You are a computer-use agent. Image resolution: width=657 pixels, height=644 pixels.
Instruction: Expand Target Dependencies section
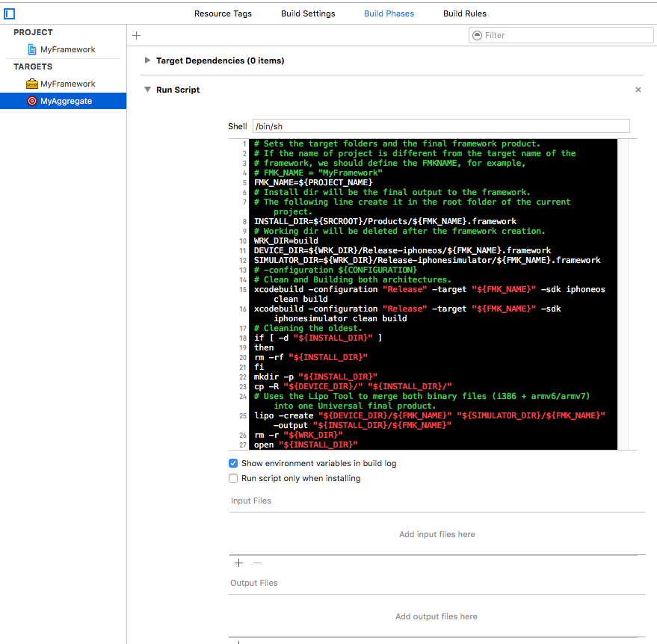point(147,61)
